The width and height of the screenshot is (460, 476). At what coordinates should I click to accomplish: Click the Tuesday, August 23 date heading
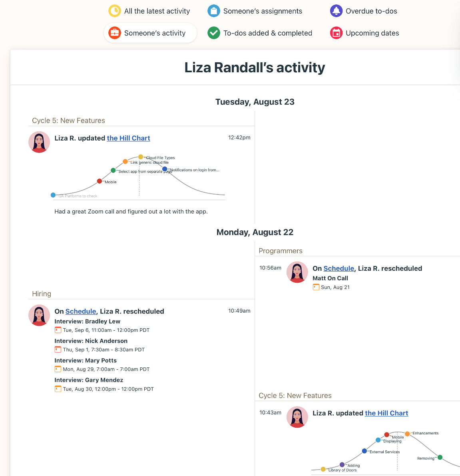[255, 102]
